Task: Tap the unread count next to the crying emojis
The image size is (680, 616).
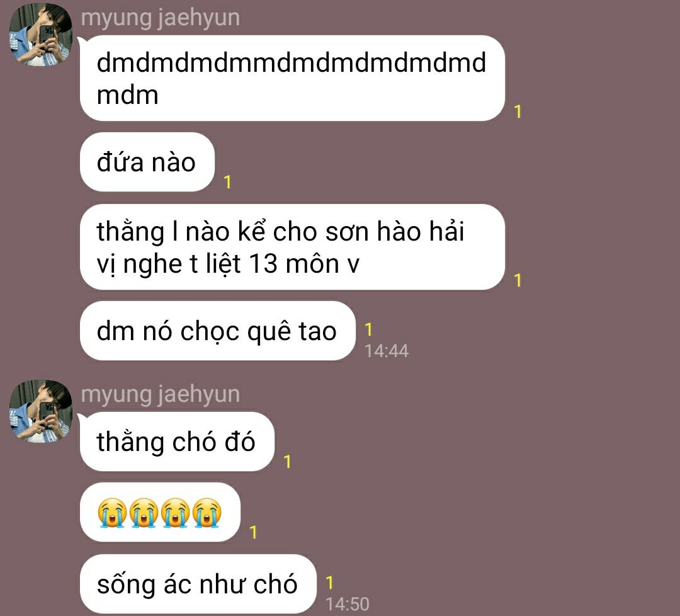Action: point(253,532)
